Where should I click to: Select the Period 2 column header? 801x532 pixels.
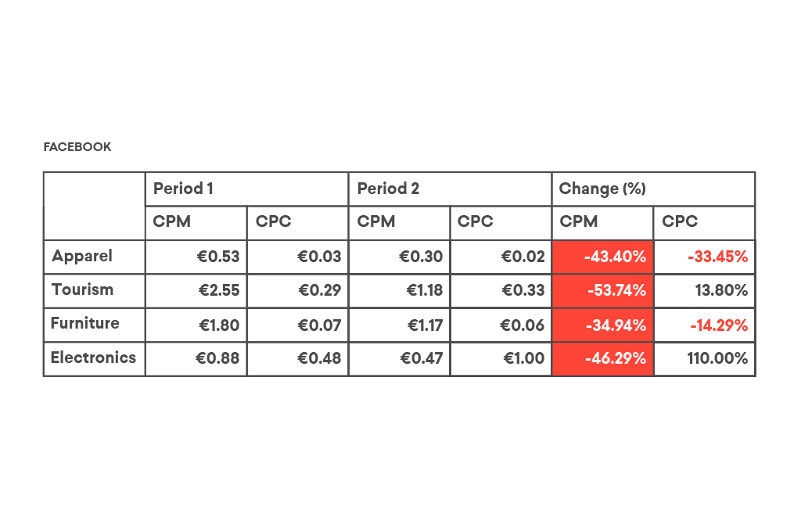tap(388, 189)
